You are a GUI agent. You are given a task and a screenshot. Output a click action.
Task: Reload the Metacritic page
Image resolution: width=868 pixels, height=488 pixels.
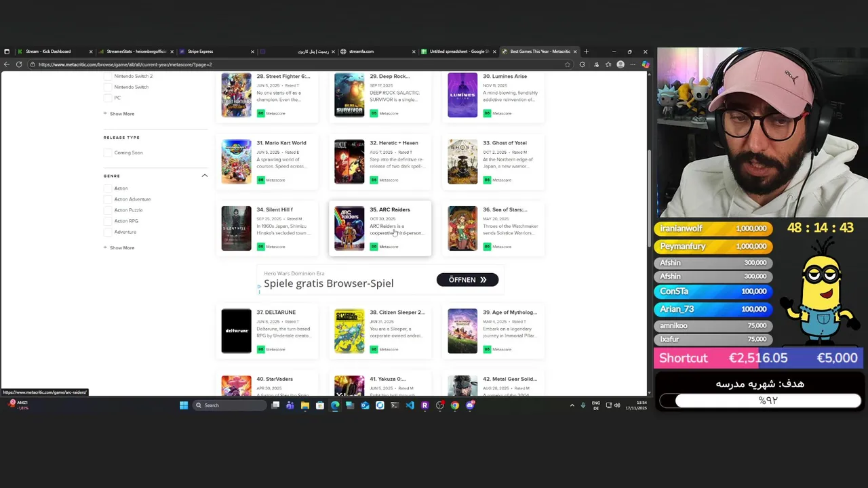19,64
